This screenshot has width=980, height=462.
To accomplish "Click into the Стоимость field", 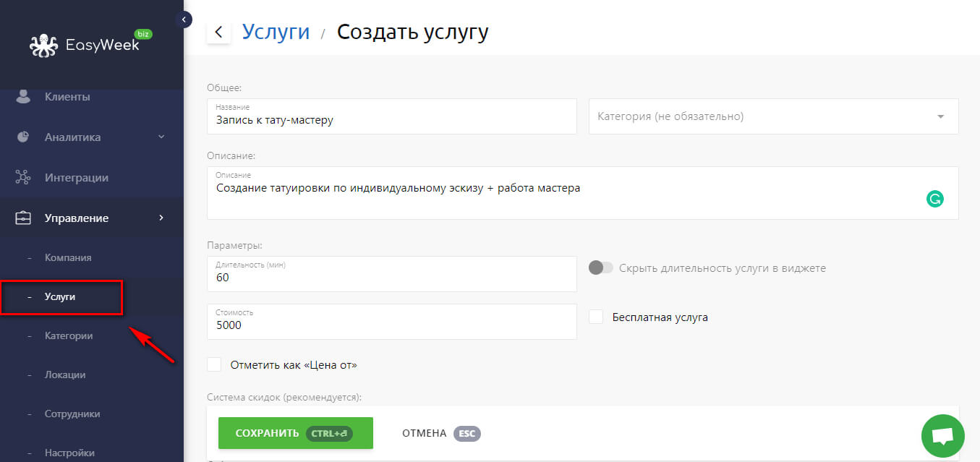I will click(391, 325).
